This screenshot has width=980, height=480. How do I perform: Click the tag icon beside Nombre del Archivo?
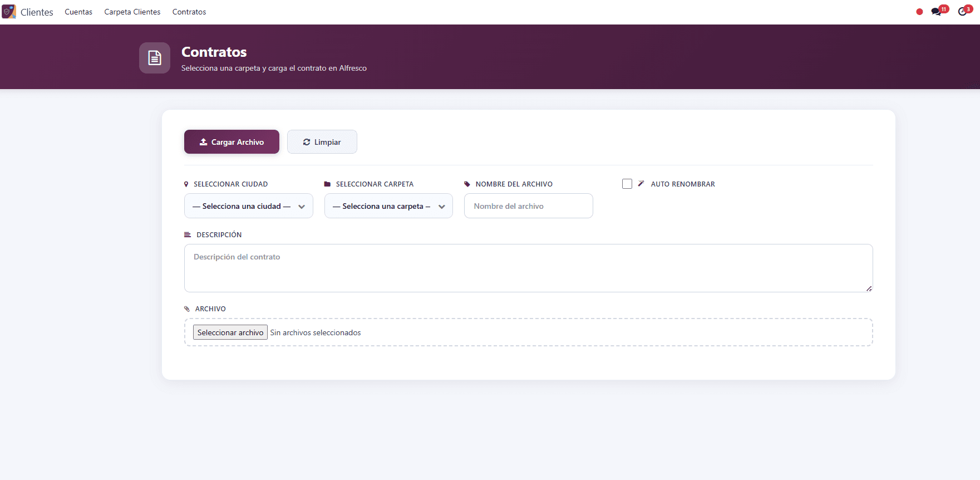point(467,184)
